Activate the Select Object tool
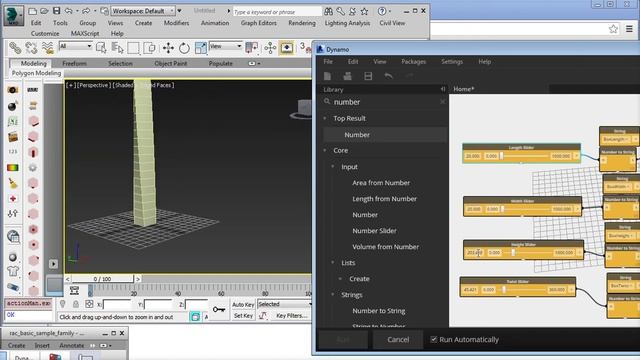640x360 pixels. pyautogui.click(x=101, y=48)
